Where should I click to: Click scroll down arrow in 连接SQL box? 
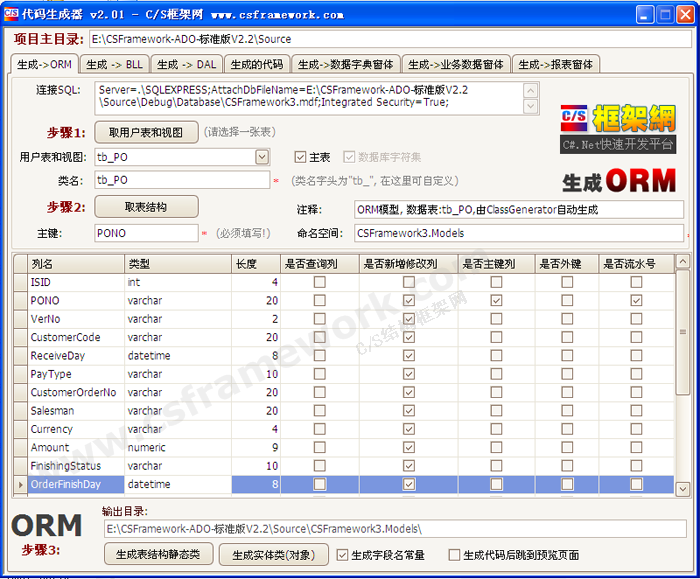pos(531,106)
